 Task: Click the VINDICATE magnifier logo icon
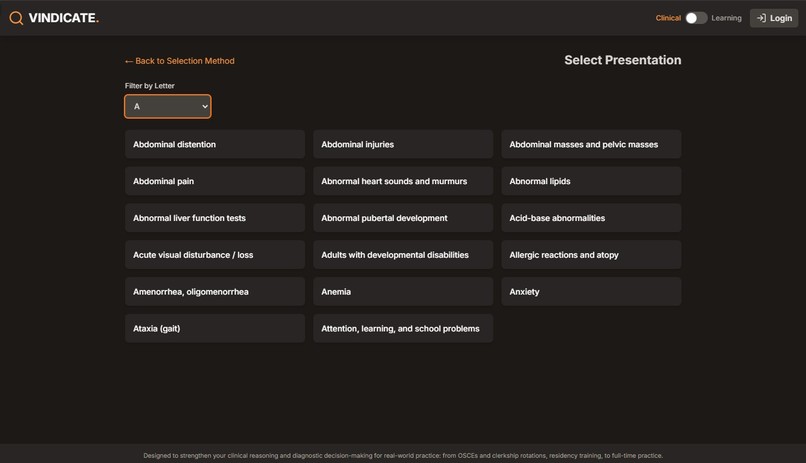[x=16, y=18]
